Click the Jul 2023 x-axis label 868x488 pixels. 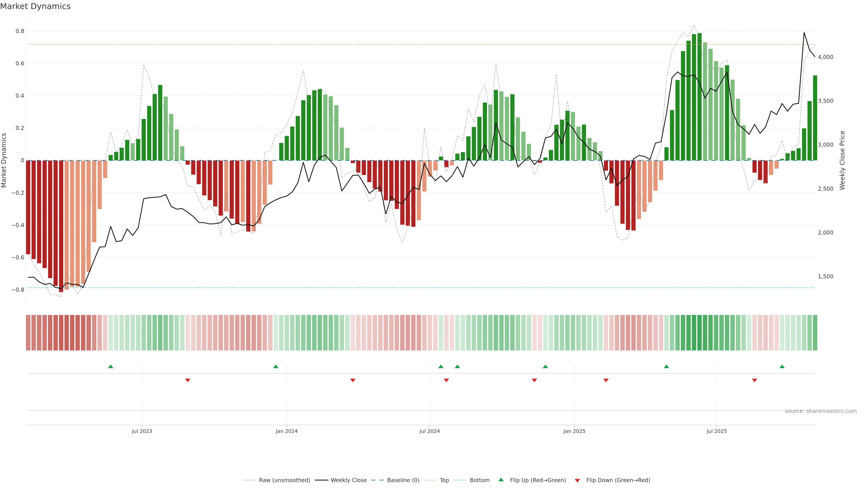(142, 431)
